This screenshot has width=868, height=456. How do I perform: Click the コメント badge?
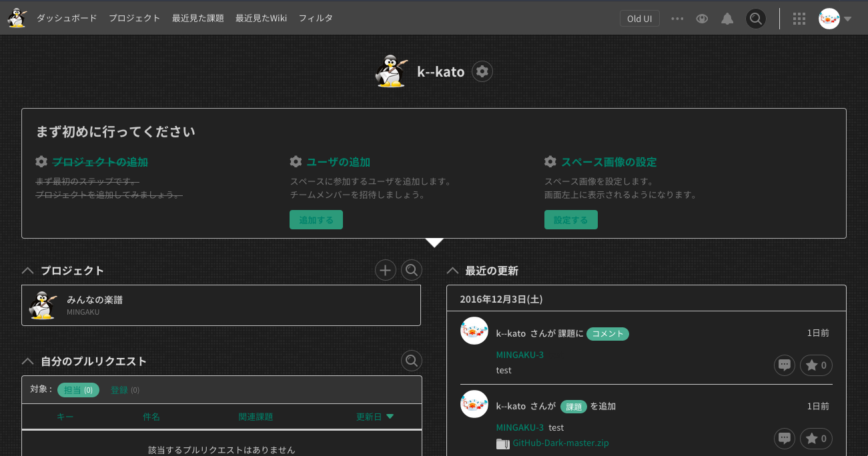608,333
